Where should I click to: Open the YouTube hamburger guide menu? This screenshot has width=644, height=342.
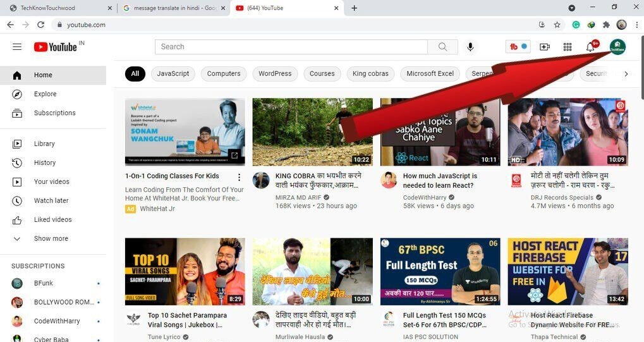click(x=17, y=47)
